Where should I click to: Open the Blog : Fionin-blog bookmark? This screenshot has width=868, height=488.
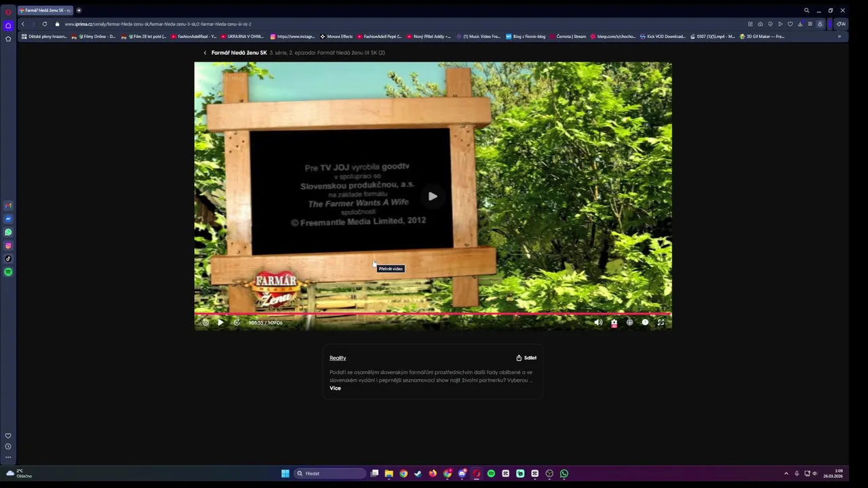(526, 37)
